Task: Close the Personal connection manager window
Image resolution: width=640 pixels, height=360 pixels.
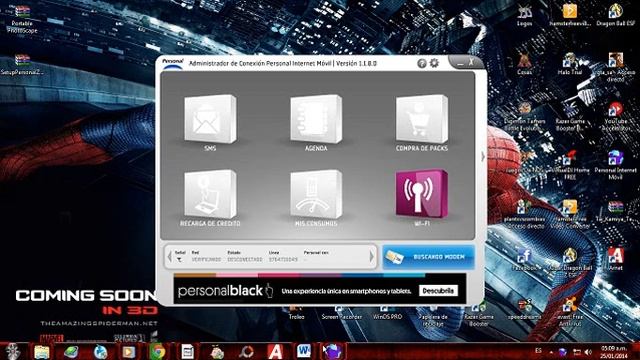Action: [x=471, y=62]
